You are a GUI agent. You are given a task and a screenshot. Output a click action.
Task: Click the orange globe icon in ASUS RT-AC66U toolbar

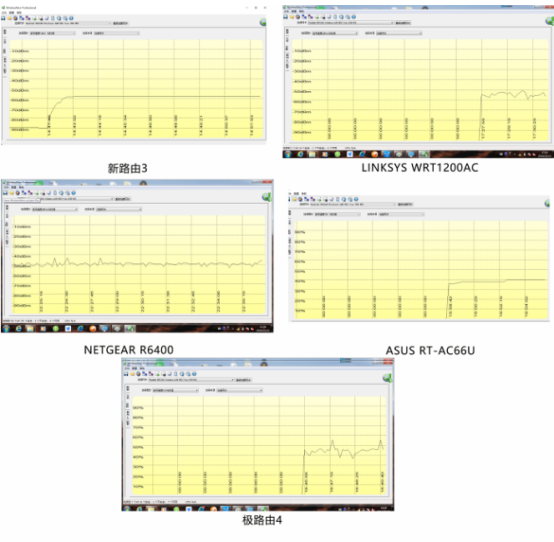300,199
